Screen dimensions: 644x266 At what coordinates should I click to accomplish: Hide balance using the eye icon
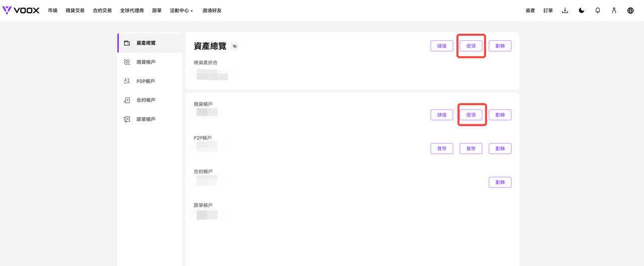[x=234, y=46]
